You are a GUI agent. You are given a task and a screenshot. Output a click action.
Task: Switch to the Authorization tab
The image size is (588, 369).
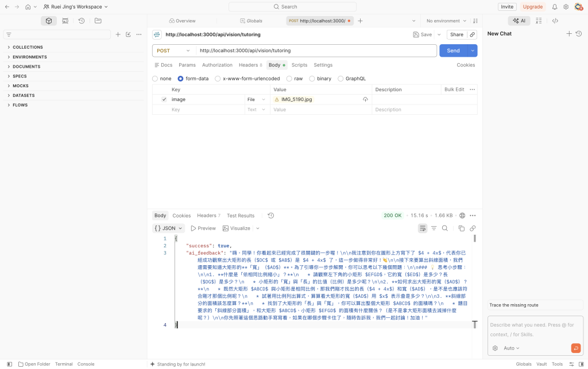click(x=217, y=65)
